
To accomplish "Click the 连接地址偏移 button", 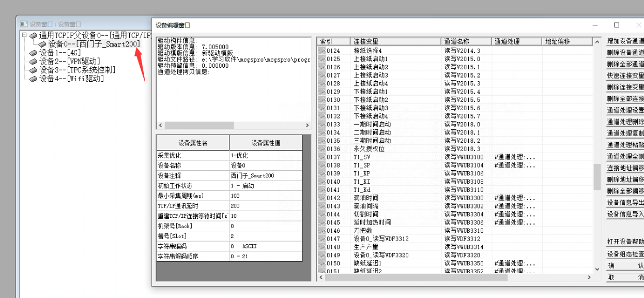I will 625,168.
